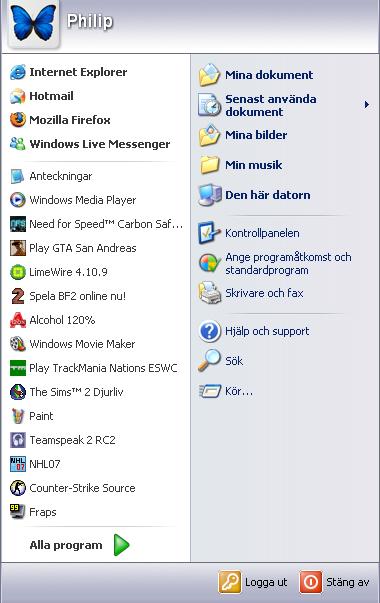The image size is (380, 603).
Task: Click the Counter-Strike Source icon
Action: [x=18, y=488]
